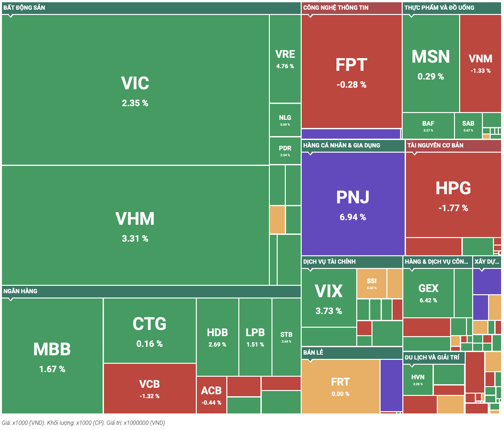This screenshot has width=504, height=430.
Task: Expand the Tài Nguyên Cơ Bản arrow
Action: tap(414, 154)
